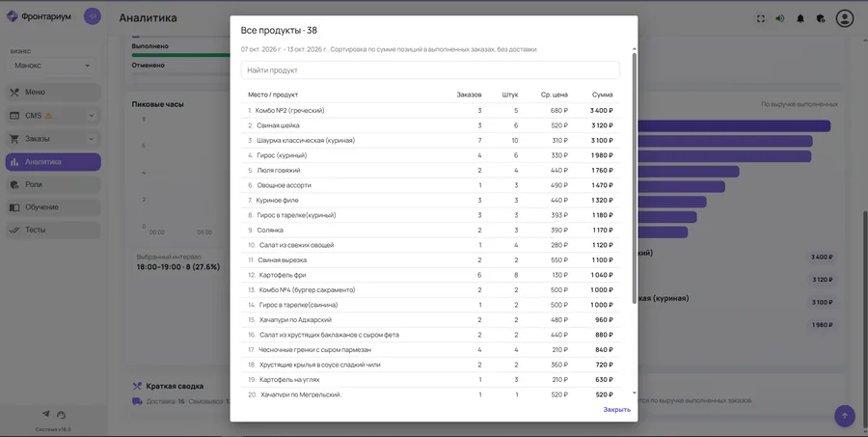868x437 pixels.
Task: Collapse the sidebar with the purple round button
Action: [93, 16]
